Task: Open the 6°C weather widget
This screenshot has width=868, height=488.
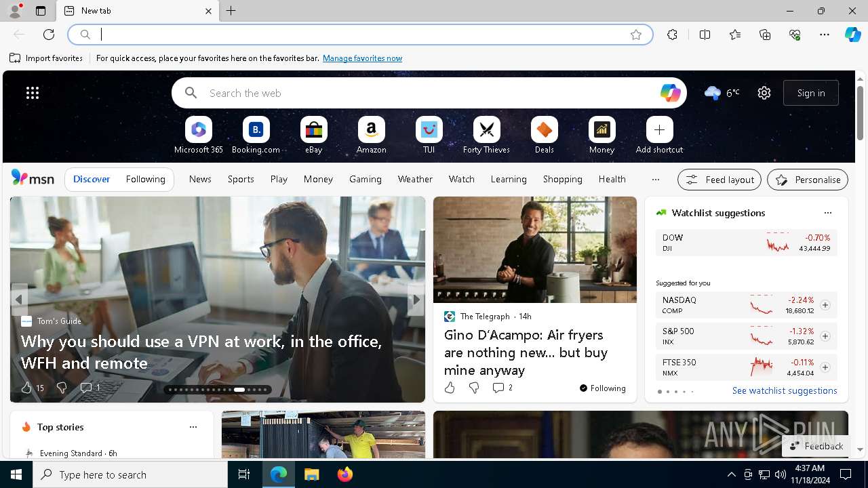Action: [x=722, y=93]
